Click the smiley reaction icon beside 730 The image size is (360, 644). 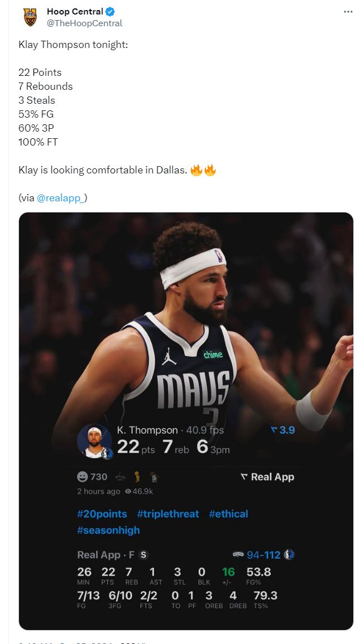(x=83, y=477)
